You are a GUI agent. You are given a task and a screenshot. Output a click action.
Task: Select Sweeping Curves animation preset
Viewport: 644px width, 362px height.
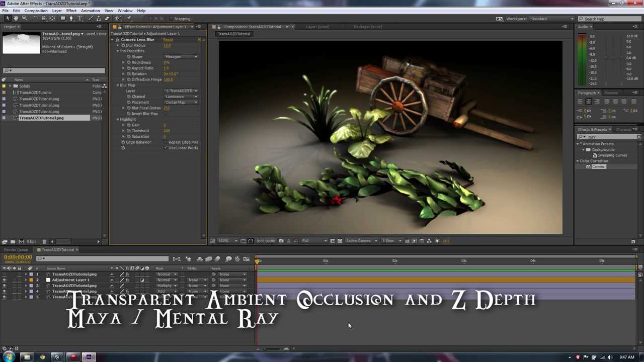tap(612, 155)
